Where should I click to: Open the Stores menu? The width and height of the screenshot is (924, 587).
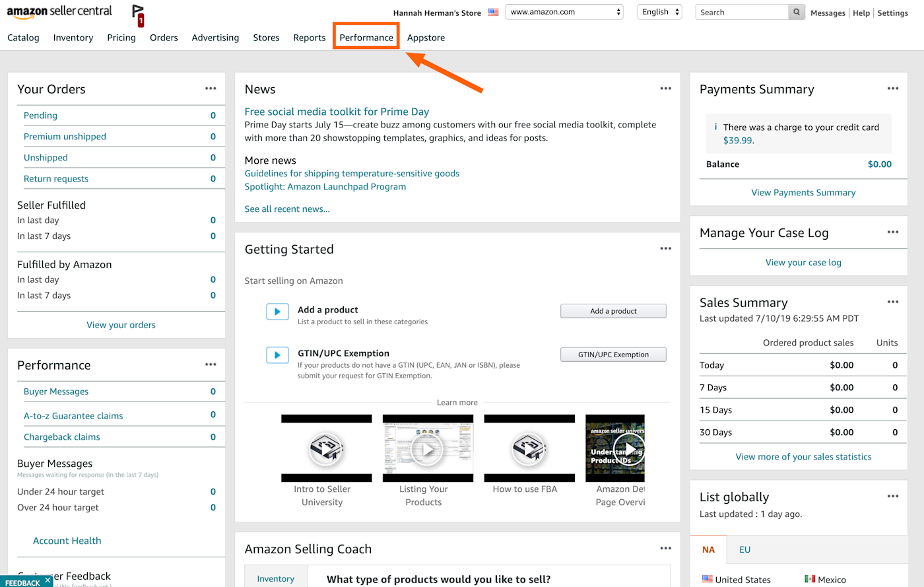tap(266, 38)
